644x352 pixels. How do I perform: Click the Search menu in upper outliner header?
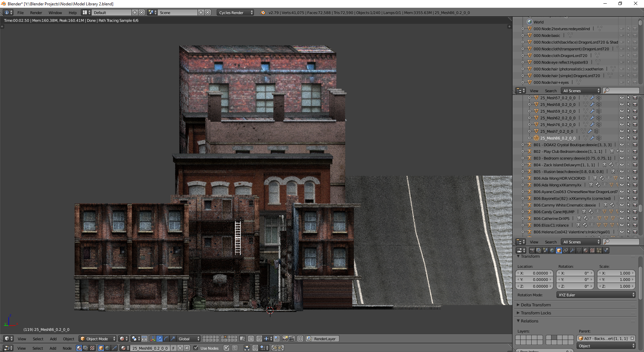coord(550,91)
